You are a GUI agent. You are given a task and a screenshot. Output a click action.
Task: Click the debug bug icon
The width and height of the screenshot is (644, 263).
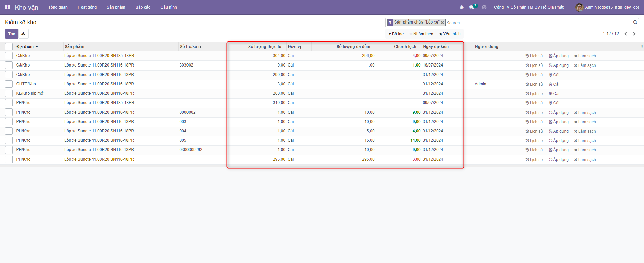click(x=462, y=7)
